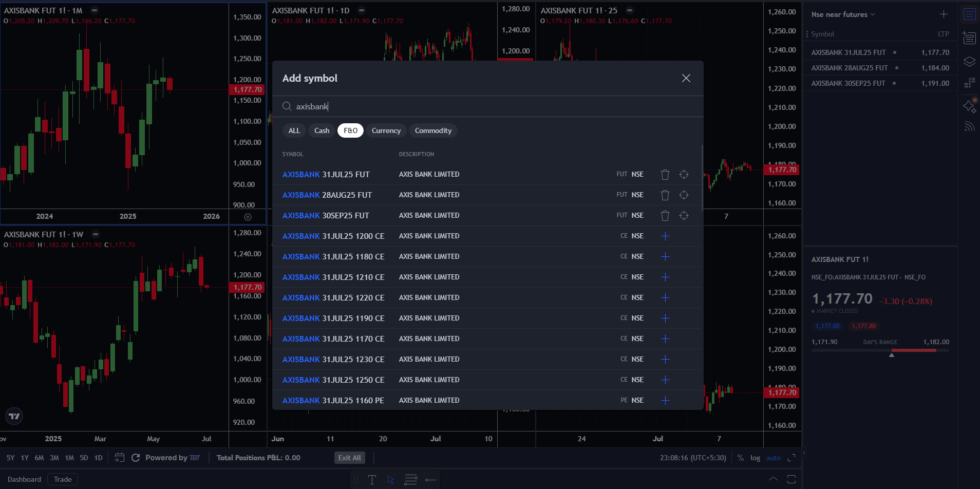Open the layers icon in right sidebar
This screenshot has height=489, width=980.
click(x=969, y=62)
